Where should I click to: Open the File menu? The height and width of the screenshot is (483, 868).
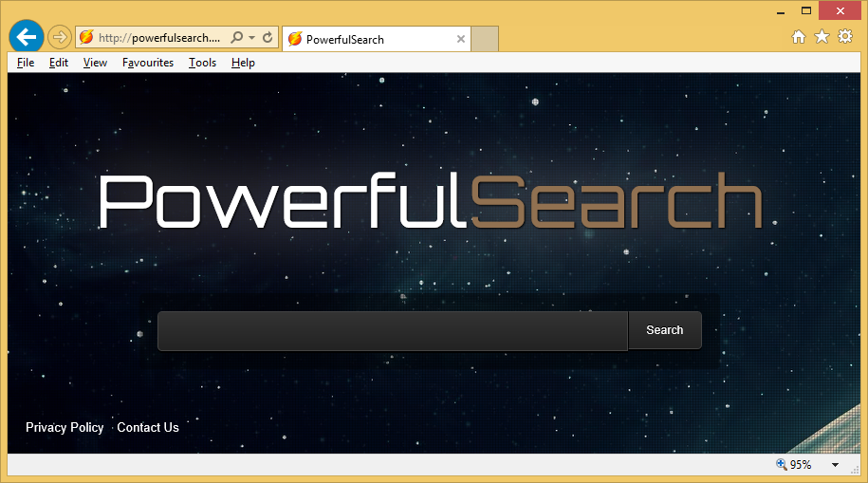pyautogui.click(x=26, y=63)
